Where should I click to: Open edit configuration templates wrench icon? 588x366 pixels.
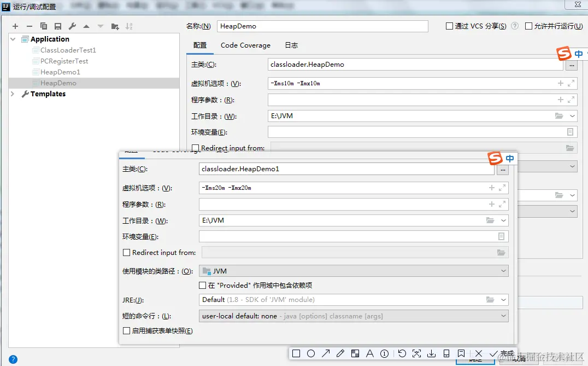[72, 26]
